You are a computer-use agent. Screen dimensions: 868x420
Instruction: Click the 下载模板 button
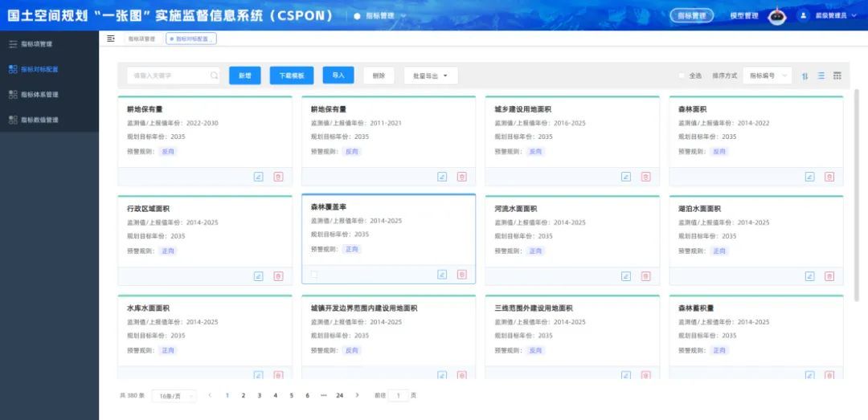(291, 75)
